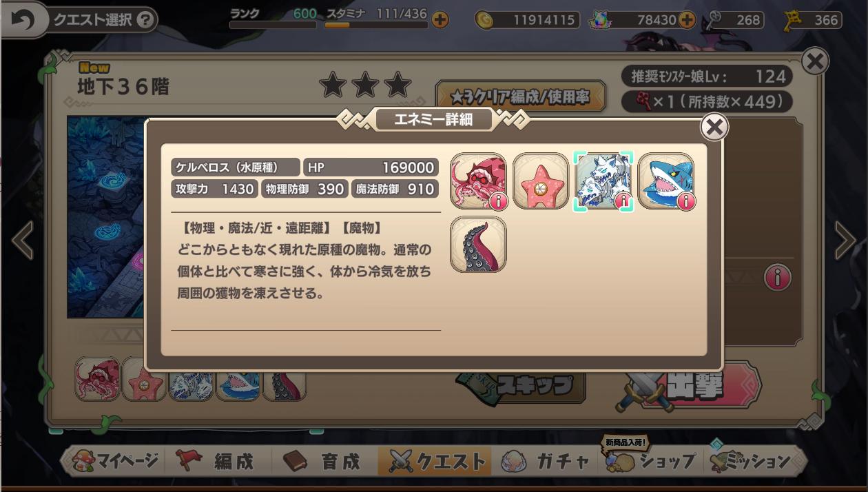Close the エネミー詳細 popup

714,127
